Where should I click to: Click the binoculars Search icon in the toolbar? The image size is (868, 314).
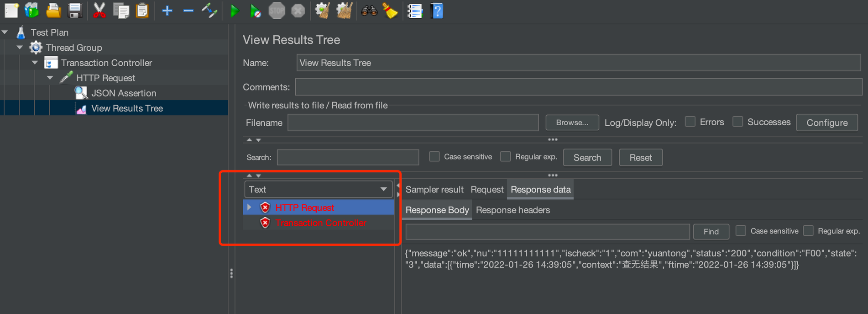click(369, 11)
